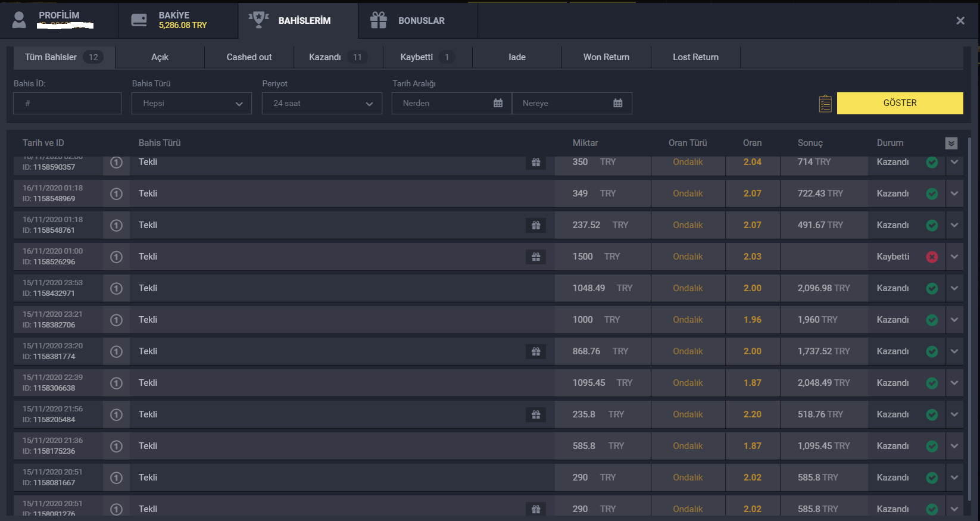The height and width of the screenshot is (521, 980).
Task: Click green won checkmark on bet 1158205484
Action: [x=932, y=414]
